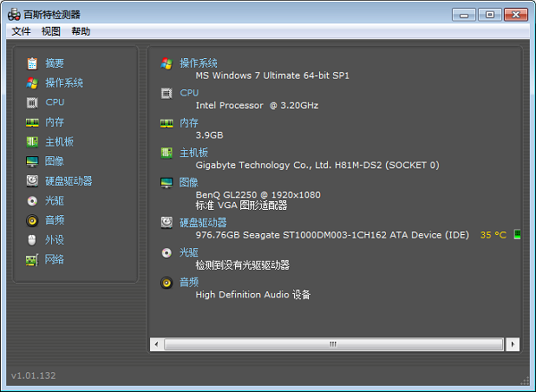Click the horizontal scrollbar left arrow
Screen dimensions: 536x392
(x=156, y=344)
